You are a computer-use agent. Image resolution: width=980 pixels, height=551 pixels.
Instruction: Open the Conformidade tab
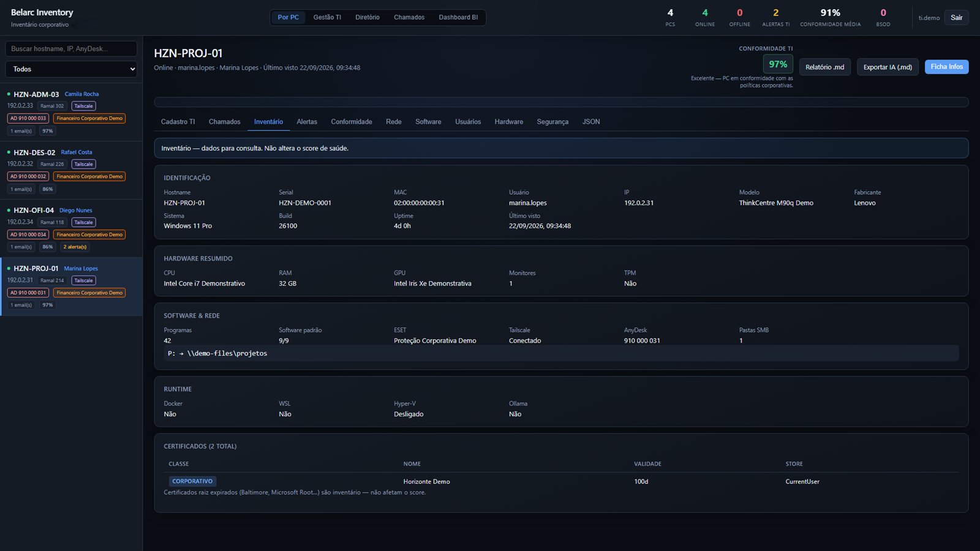click(352, 122)
